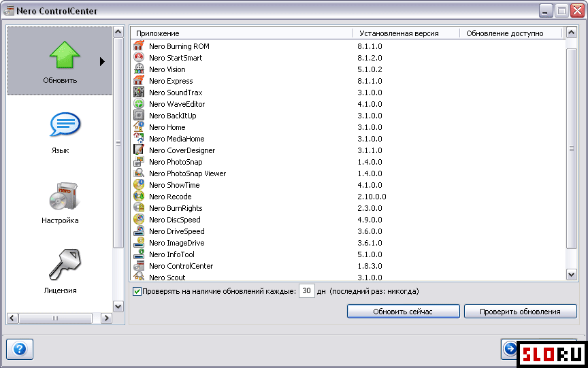
Task: Select the Nero PhotoSnap Viewer name text
Action: click(x=188, y=173)
